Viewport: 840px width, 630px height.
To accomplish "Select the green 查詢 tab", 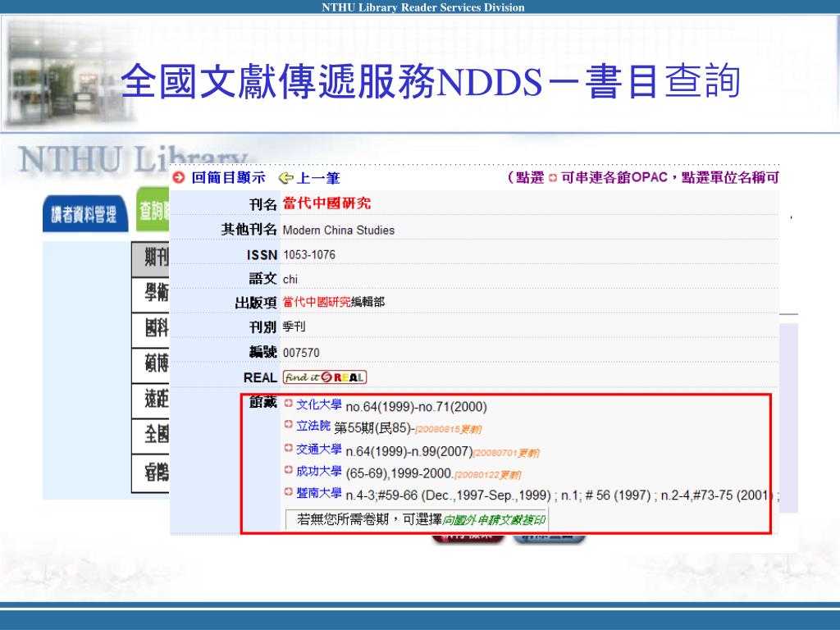I will pos(153,210).
